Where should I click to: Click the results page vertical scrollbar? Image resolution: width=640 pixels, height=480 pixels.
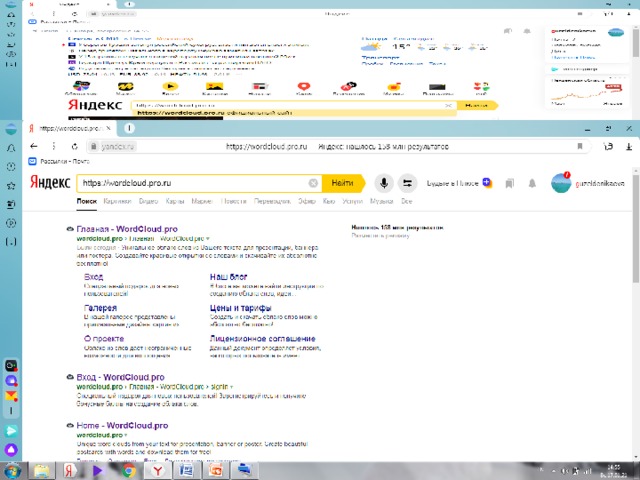(x=636, y=229)
